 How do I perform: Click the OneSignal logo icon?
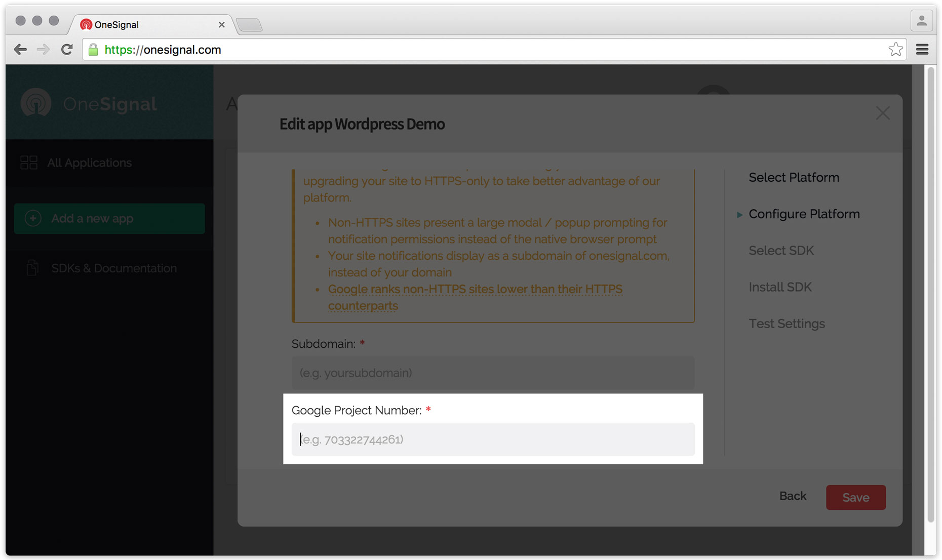[x=36, y=103]
